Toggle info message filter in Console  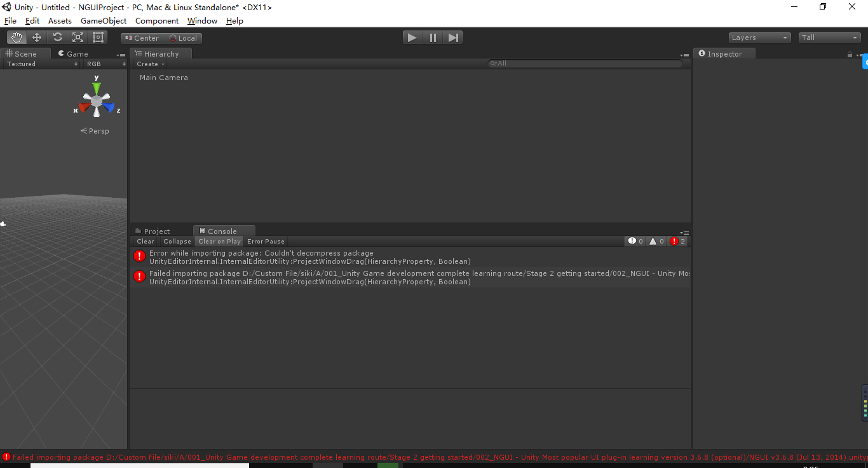[x=636, y=242]
